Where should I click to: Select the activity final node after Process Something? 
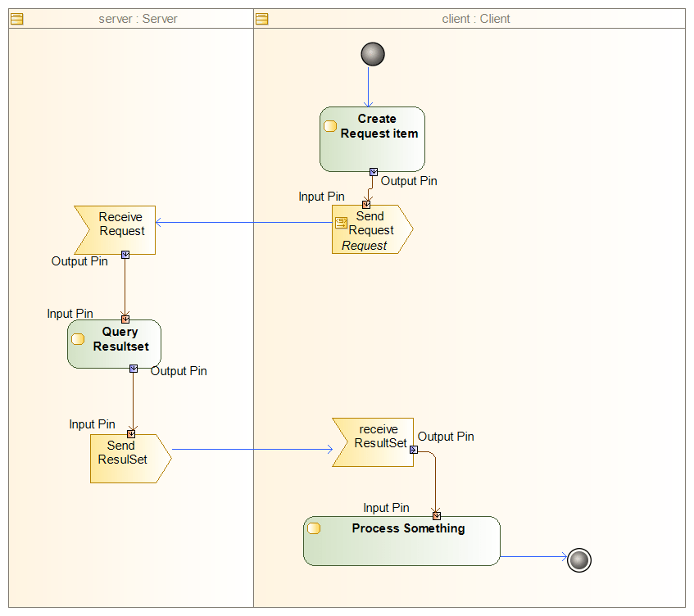[x=578, y=559]
